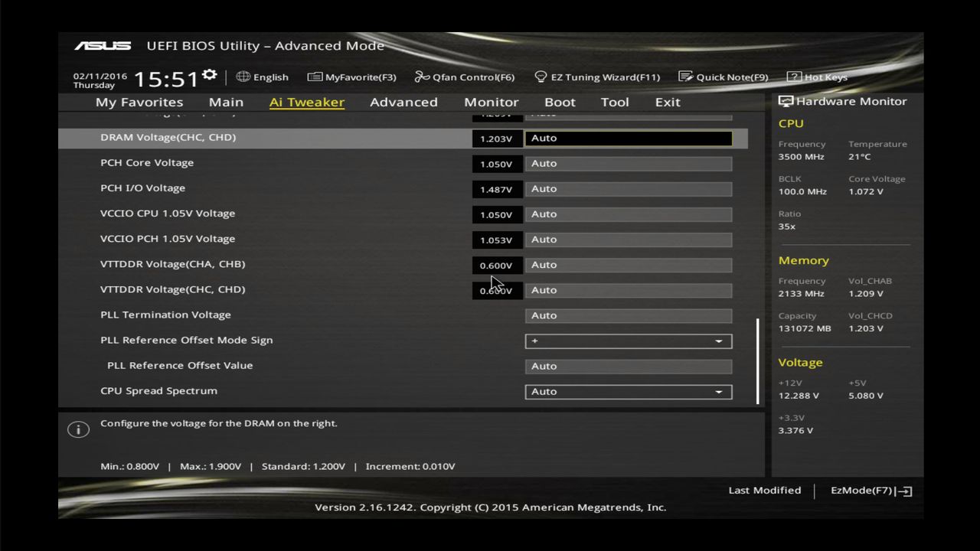Click the +12V 12.288 V reading
This screenshot has height=551, width=980.
pyautogui.click(x=799, y=396)
